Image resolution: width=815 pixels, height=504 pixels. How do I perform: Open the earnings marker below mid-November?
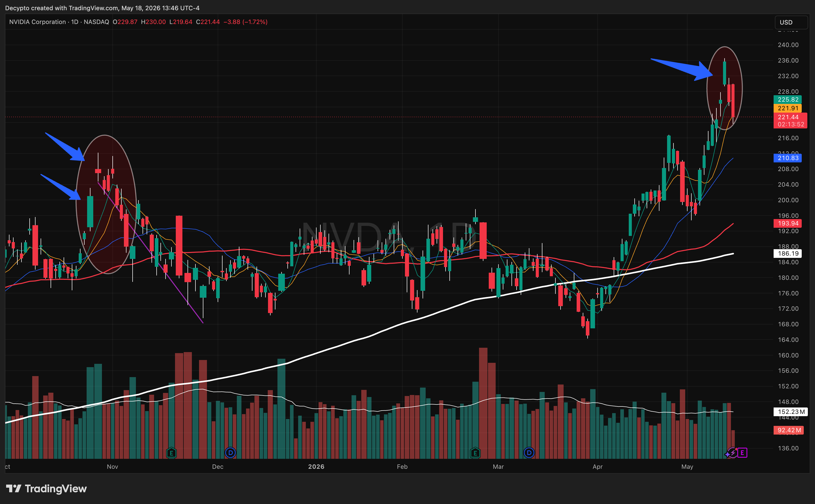click(171, 453)
